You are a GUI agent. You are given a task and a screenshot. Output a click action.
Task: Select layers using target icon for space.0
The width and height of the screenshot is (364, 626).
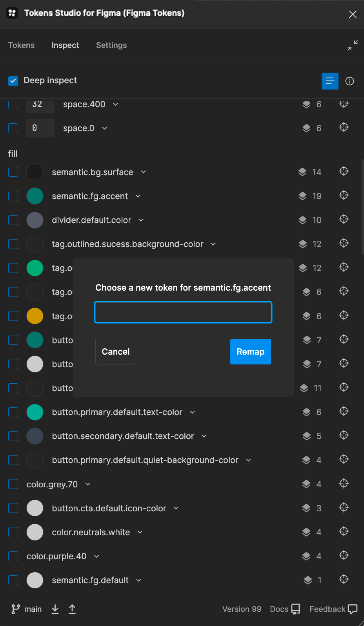point(344,127)
